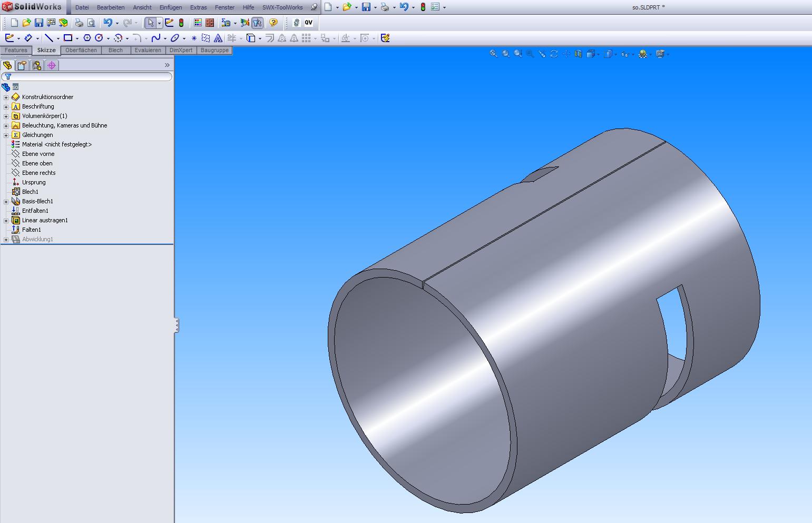
Task: Open the PropertyManager tab icon
Action: 22,65
